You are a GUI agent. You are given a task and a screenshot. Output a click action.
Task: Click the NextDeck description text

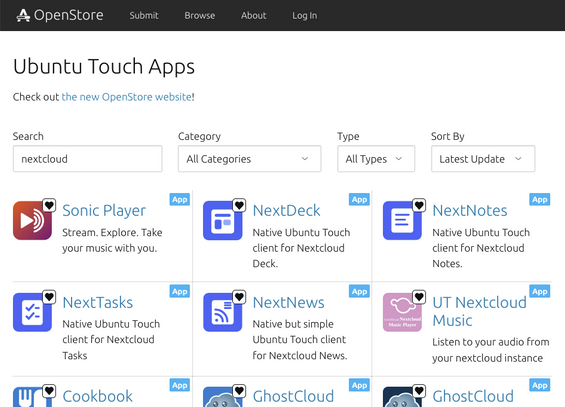tap(301, 248)
